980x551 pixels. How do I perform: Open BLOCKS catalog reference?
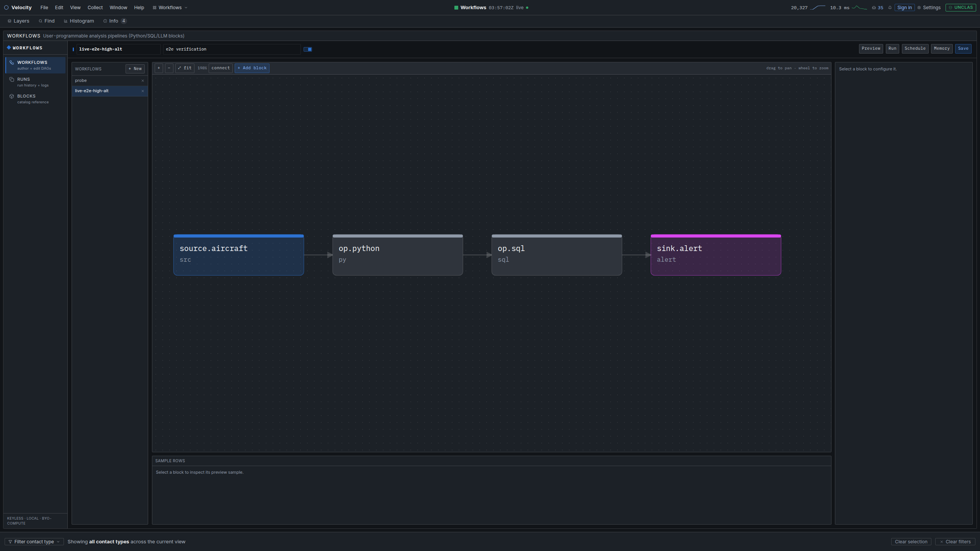click(x=36, y=99)
